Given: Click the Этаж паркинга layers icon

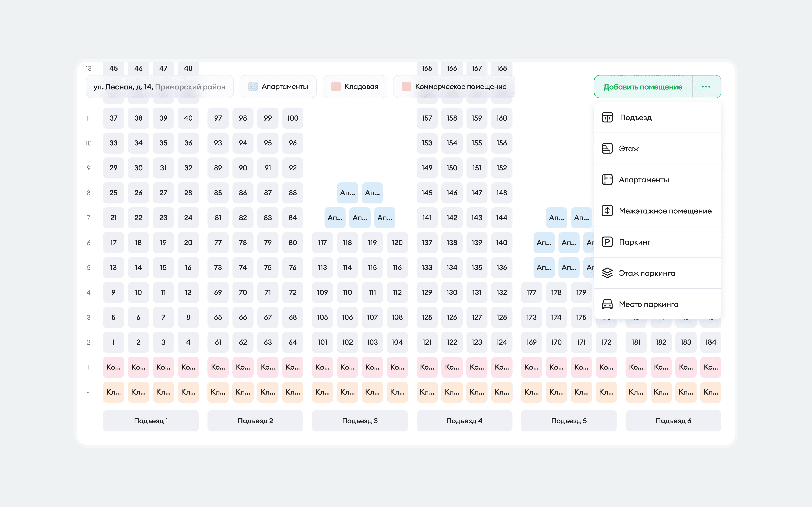Looking at the screenshot, I should tap(607, 273).
